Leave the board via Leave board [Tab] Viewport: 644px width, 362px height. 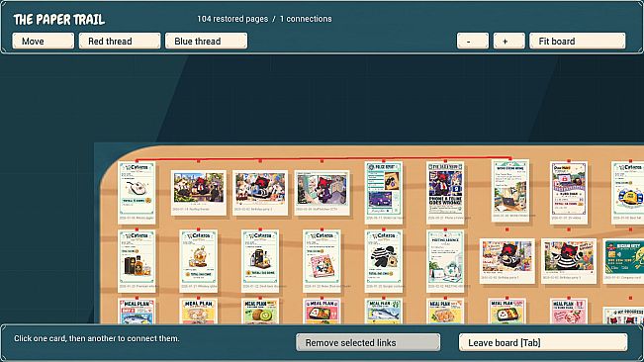(x=543, y=342)
